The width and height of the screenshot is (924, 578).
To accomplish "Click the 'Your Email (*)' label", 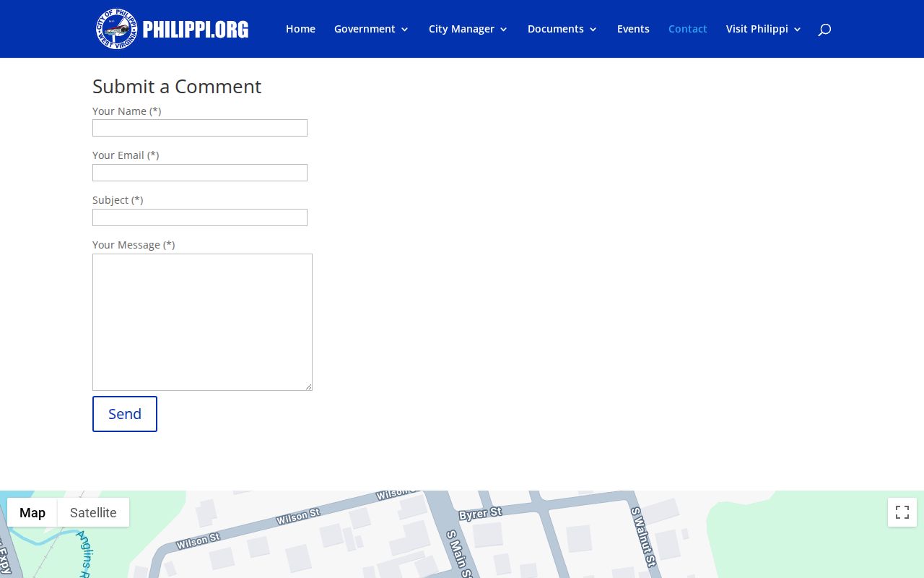I will pyautogui.click(x=126, y=155).
